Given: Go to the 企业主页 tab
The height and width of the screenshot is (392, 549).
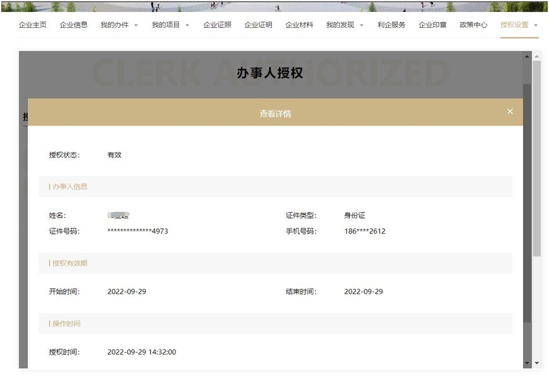Looking at the screenshot, I should point(33,25).
